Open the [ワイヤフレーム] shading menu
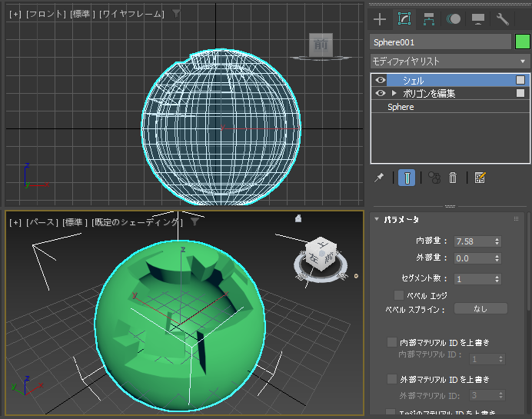Viewport: 532px width, 419px height. click(x=131, y=14)
